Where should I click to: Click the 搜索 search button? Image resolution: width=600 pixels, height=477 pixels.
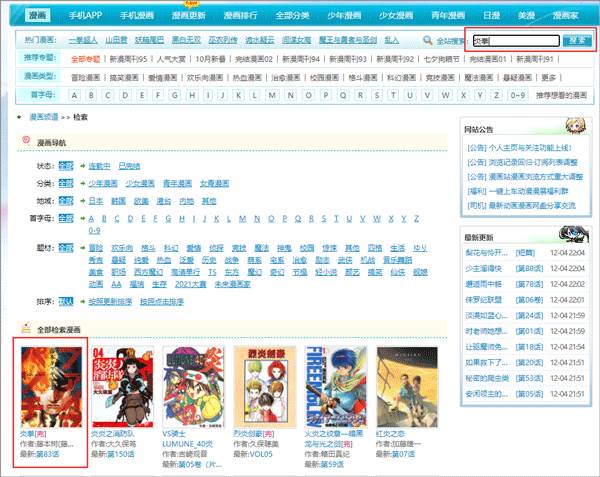coord(576,40)
